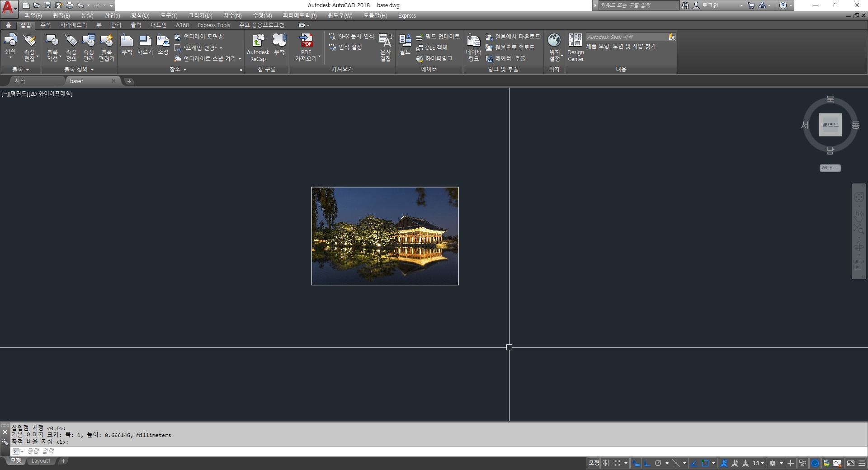Open the 프레임 변경 dropdown

(221, 48)
